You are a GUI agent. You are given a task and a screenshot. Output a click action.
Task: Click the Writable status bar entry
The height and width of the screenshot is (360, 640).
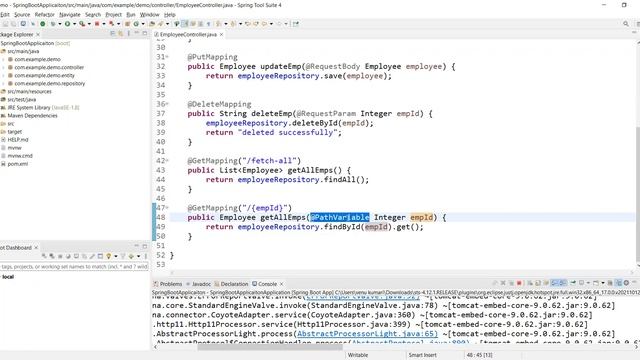358,355
